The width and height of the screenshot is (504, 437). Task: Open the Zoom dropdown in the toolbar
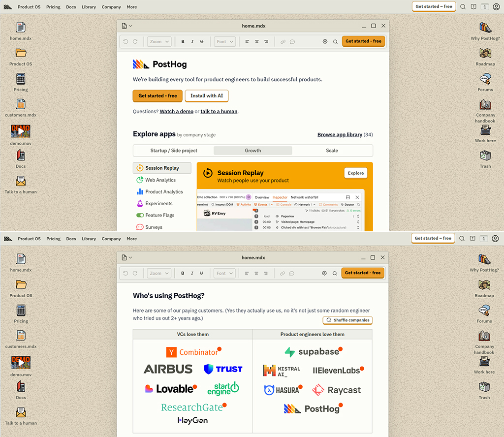point(158,41)
